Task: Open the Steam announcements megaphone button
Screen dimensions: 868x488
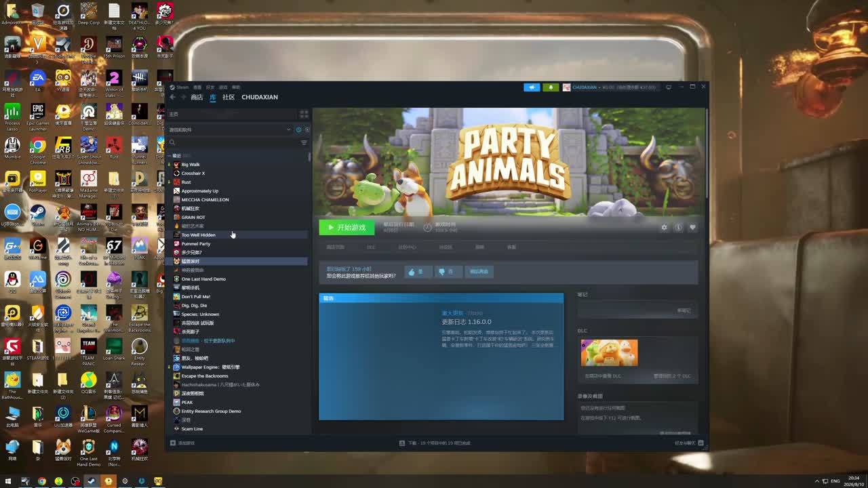Action: click(x=532, y=87)
